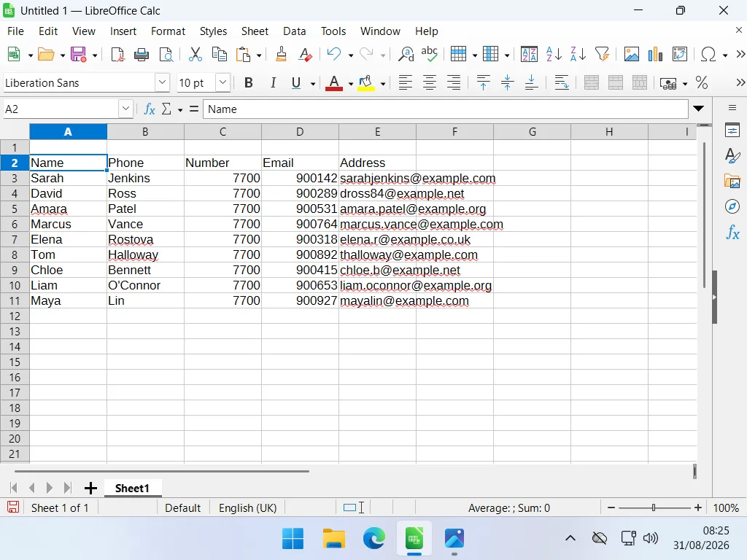This screenshot has width=747, height=560.
Task: Click the Open folder icon
Action: (x=46, y=54)
